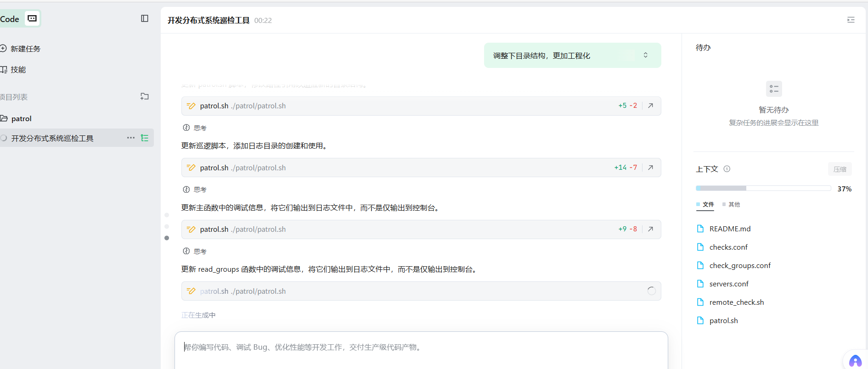Expand the first 思考 thinking section
Image resolution: width=868 pixels, height=369 pixels.
pos(195,128)
